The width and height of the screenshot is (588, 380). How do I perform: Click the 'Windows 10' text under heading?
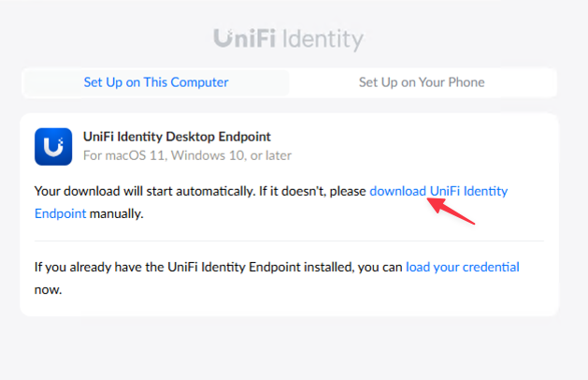coord(208,155)
